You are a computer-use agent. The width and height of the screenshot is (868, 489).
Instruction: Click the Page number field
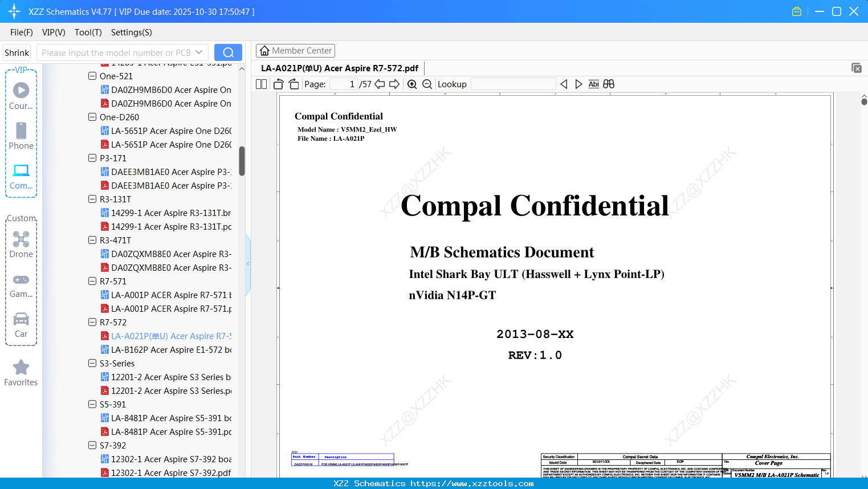[344, 84]
